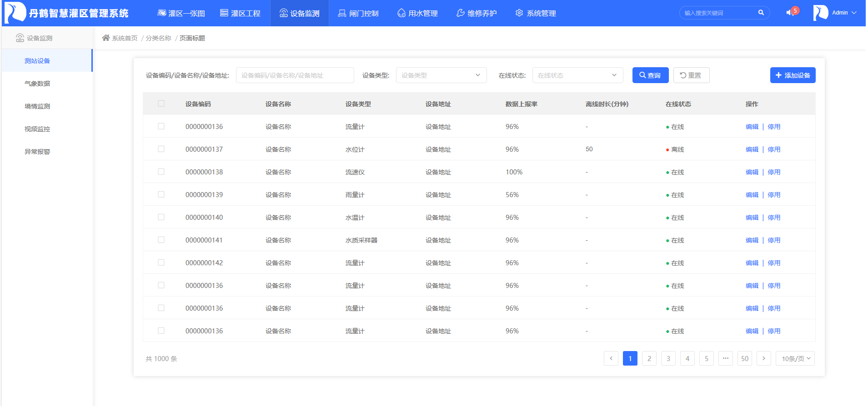The width and height of the screenshot is (868, 406).
Task: Click 编辑 for device 0000000139
Action: [x=752, y=195]
